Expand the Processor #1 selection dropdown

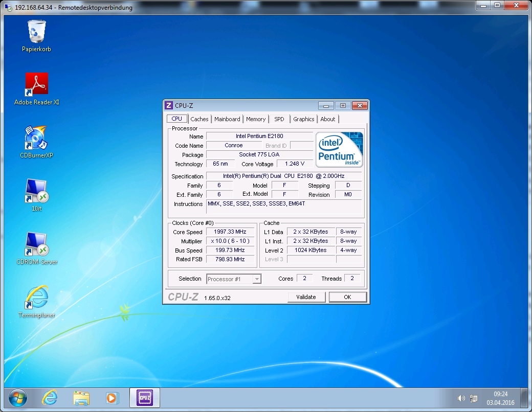point(257,279)
